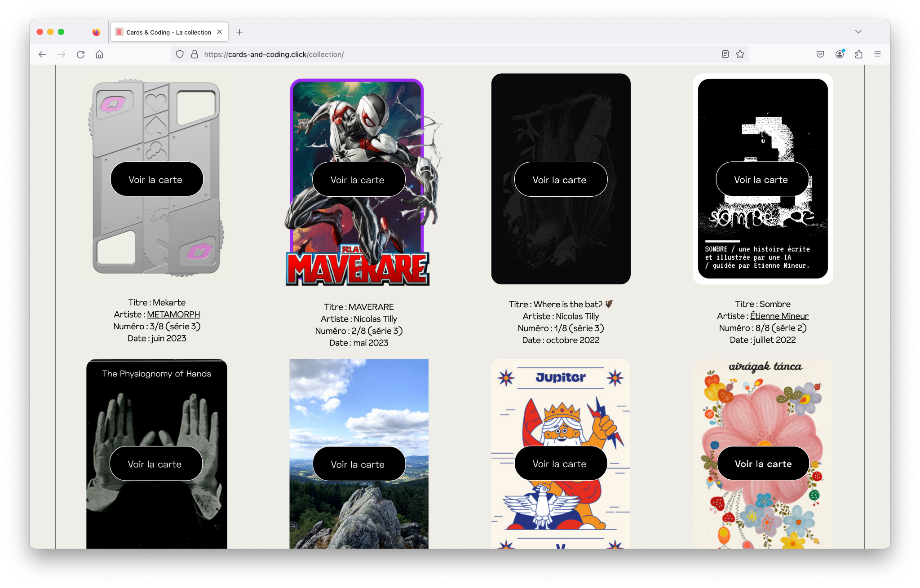Click the text 'Titre : Mekarte'
Image resolution: width=920 pixels, height=588 pixels.
157,302
